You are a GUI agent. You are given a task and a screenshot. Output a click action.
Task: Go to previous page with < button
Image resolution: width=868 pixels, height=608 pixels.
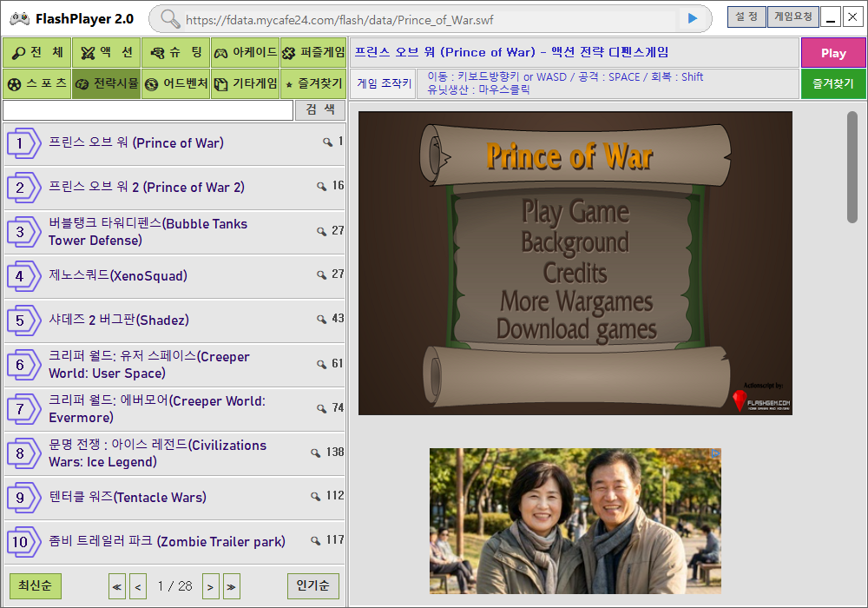[x=138, y=586]
